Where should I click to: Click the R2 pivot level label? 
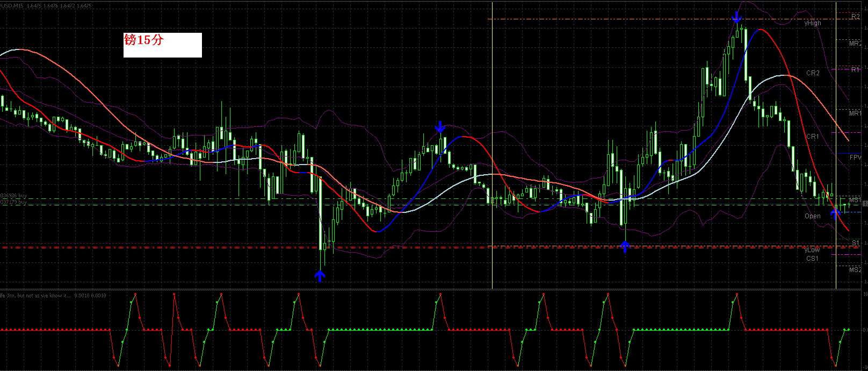(855, 17)
